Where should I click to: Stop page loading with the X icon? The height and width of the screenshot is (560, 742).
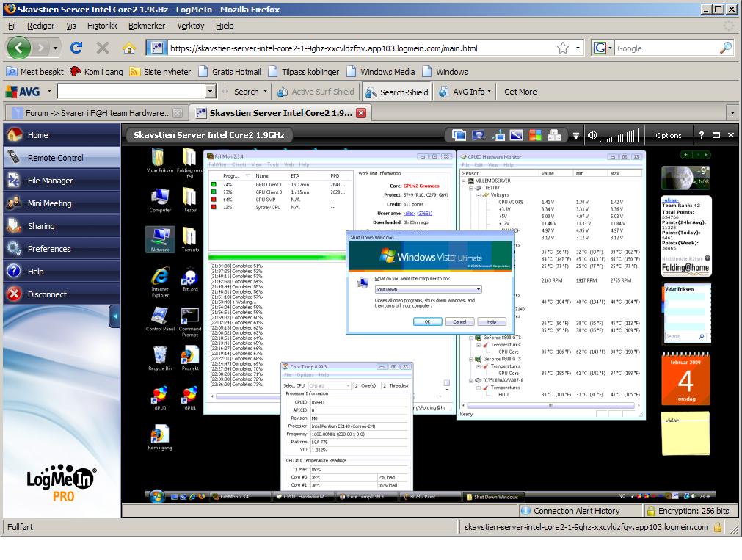coord(102,48)
